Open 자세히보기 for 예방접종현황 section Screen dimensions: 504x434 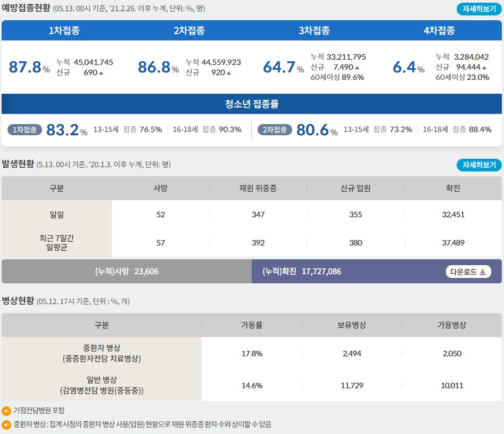click(x=479, y=9)
